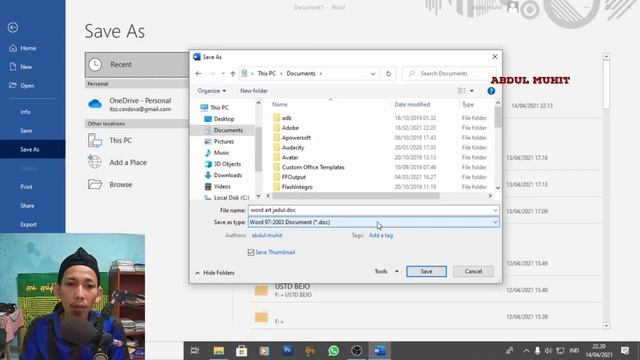Edit the Authors value abdul muhit
The image size is (640, 360).
[x=267, y=235]
